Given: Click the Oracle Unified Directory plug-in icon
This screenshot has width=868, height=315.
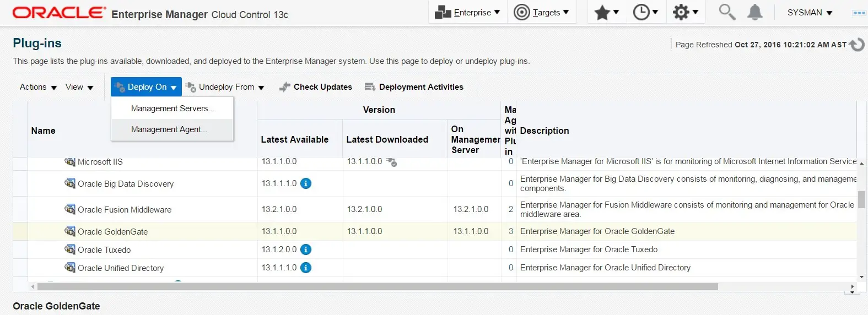Looking at the screenshot, I should (70, 268).
